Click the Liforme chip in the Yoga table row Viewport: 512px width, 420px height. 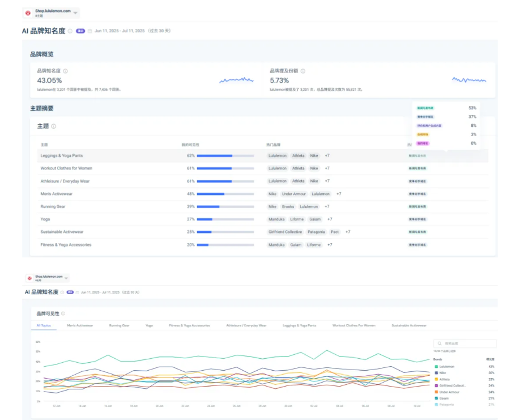pos(297,219)
